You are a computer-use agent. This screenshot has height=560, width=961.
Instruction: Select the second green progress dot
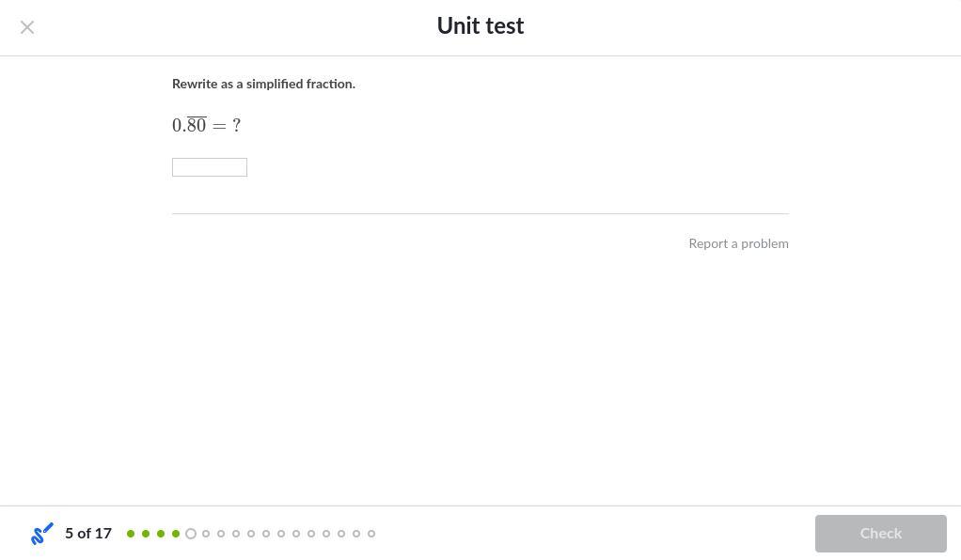[146, 534]
